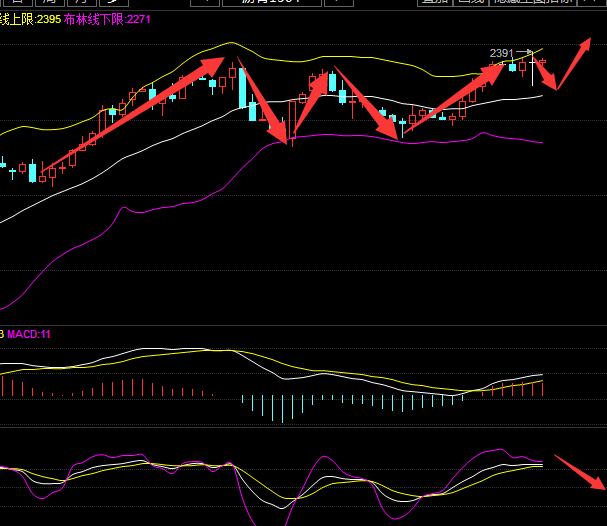Click the 2391 price high label

(501, 53)
